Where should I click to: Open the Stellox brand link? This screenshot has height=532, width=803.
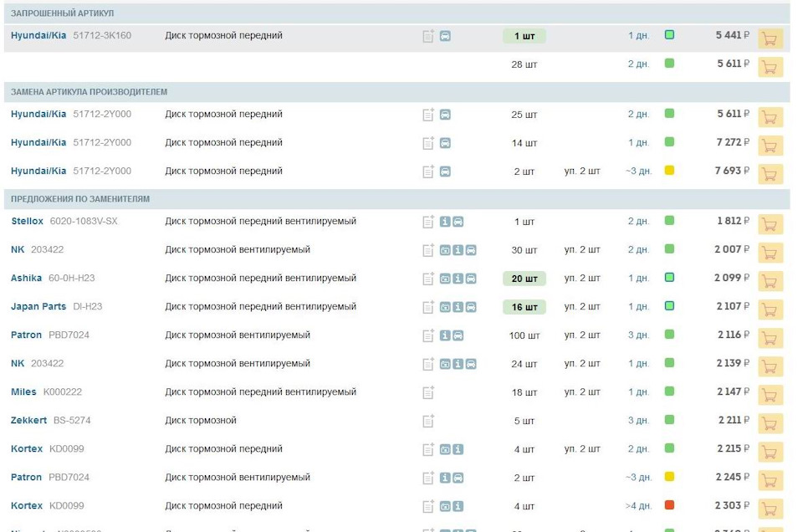click(27, 222)
